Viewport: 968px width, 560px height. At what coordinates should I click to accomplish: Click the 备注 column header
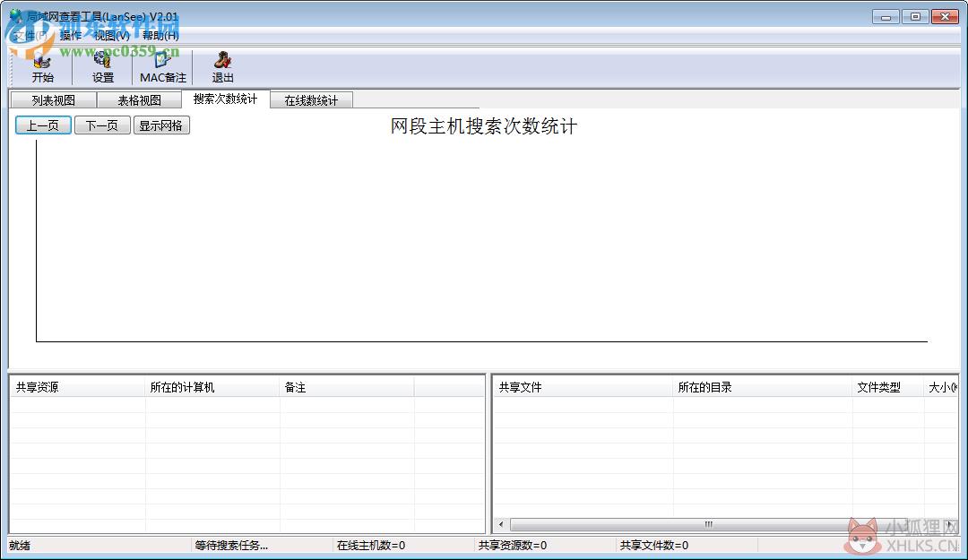(346, 387)
